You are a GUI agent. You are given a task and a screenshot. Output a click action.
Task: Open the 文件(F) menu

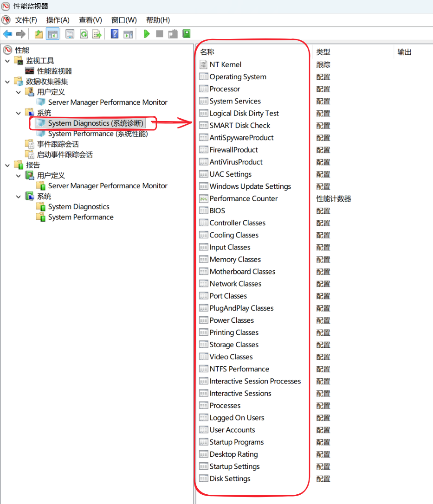click(26, 20)
